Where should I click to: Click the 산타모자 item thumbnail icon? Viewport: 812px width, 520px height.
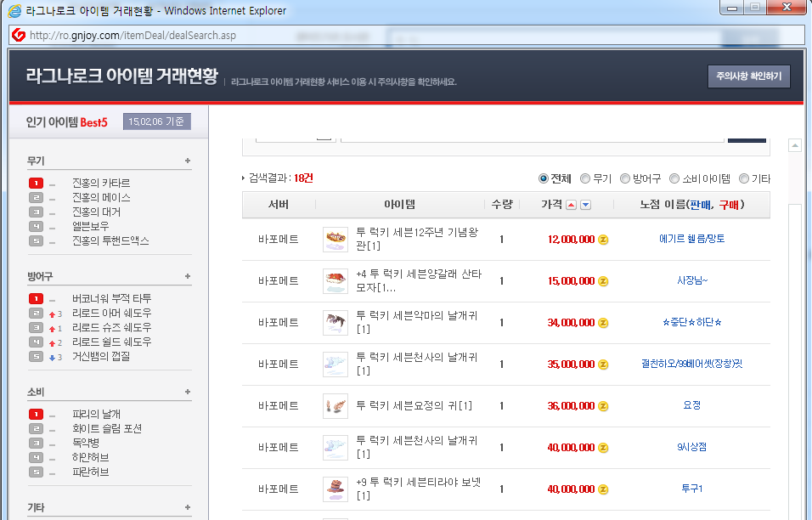pyautogui.click(x=336, y=281)
